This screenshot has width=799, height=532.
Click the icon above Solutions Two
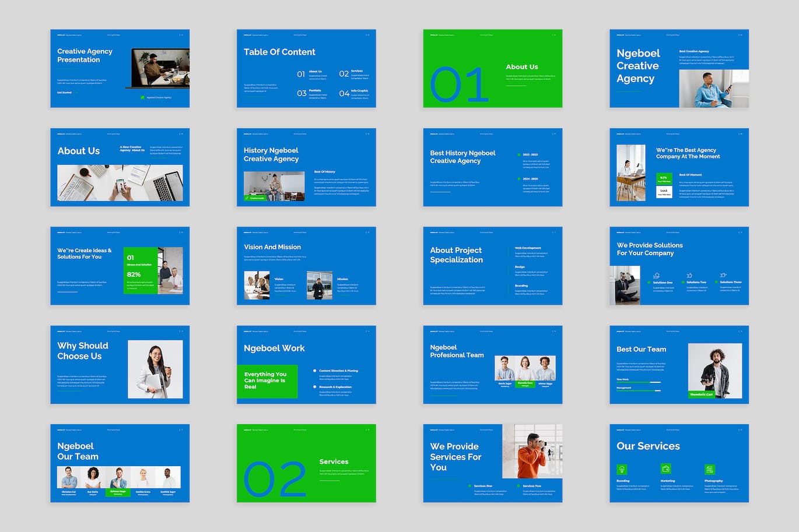pos(689,275)
